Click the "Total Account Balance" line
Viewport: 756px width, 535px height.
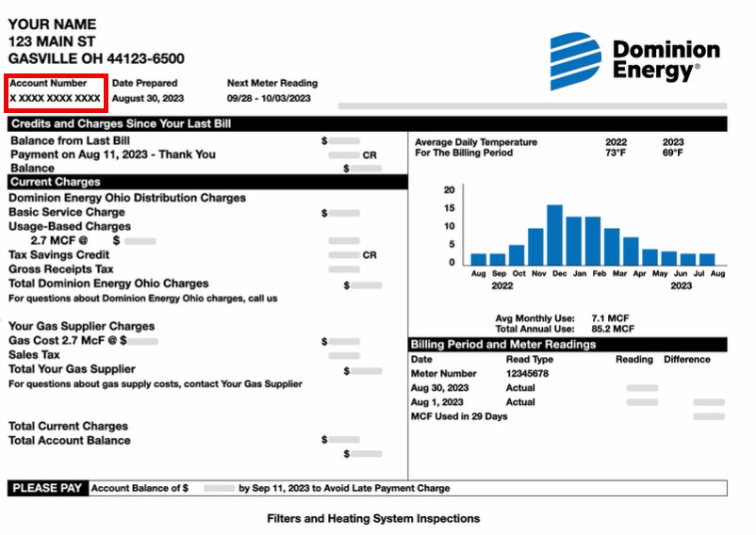70,440
